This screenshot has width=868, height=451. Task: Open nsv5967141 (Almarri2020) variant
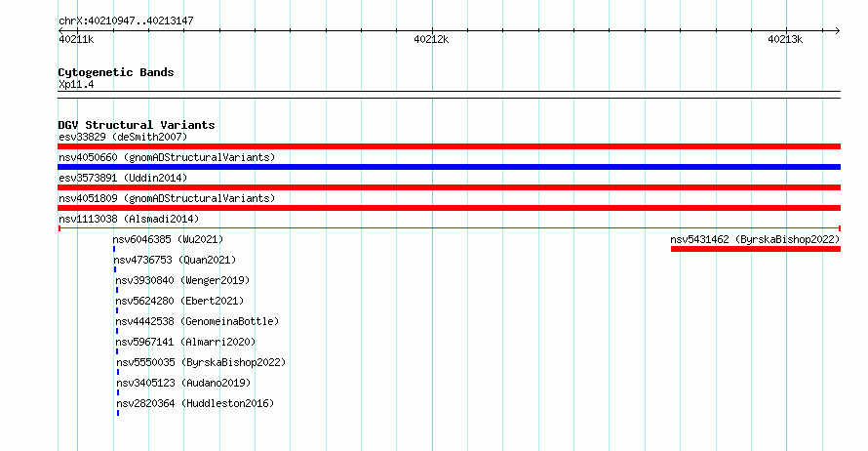(185, 342)
